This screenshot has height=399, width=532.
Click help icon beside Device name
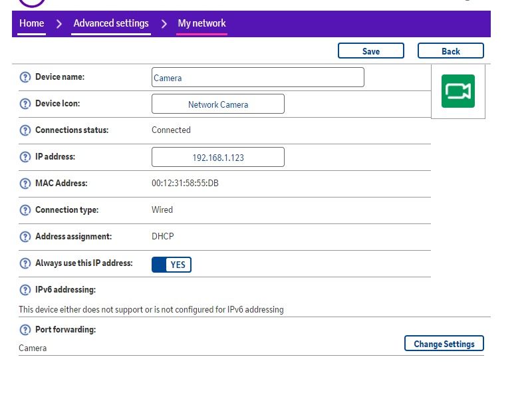pyautogui.click(x=25, y=77)
